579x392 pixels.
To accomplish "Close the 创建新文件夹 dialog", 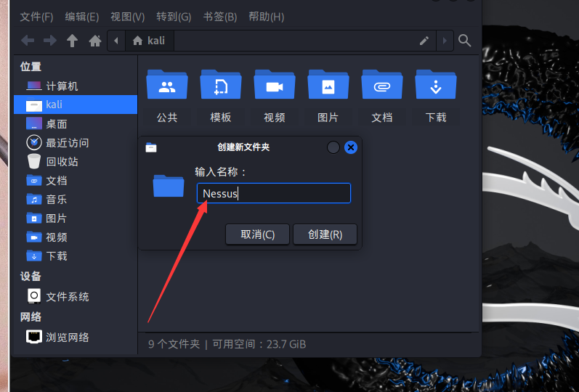I will tap(350, 147).
